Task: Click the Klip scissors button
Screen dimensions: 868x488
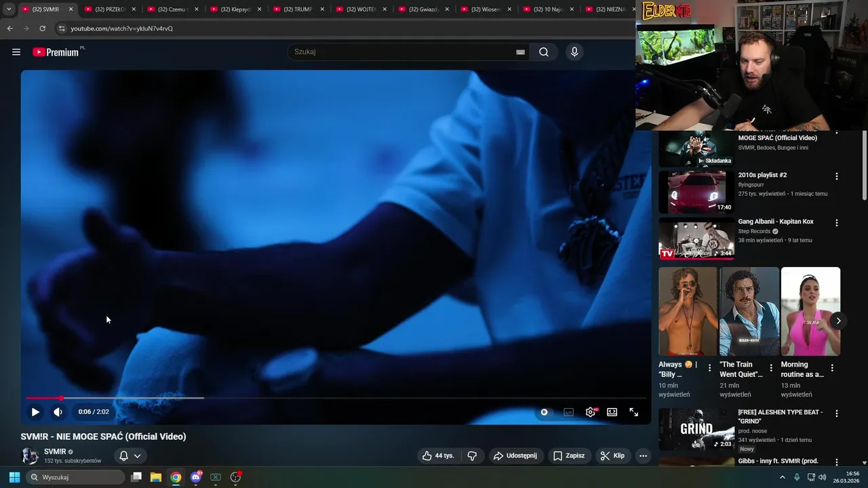Action: point(612,456)
